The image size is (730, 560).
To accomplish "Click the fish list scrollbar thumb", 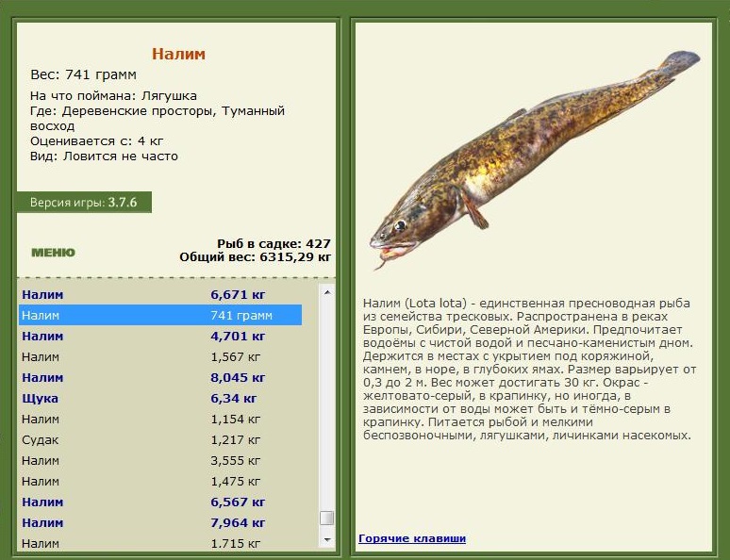I will (x=327, y=519).
